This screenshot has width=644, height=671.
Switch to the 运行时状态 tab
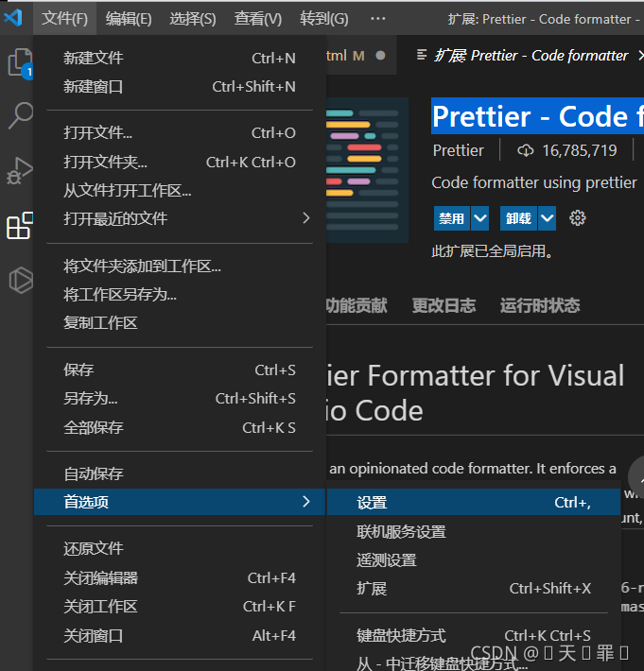click(540, 305)
